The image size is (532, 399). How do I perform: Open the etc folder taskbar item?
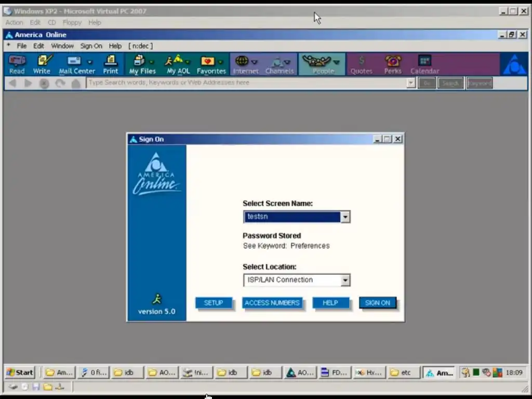[x=404, y=373]
